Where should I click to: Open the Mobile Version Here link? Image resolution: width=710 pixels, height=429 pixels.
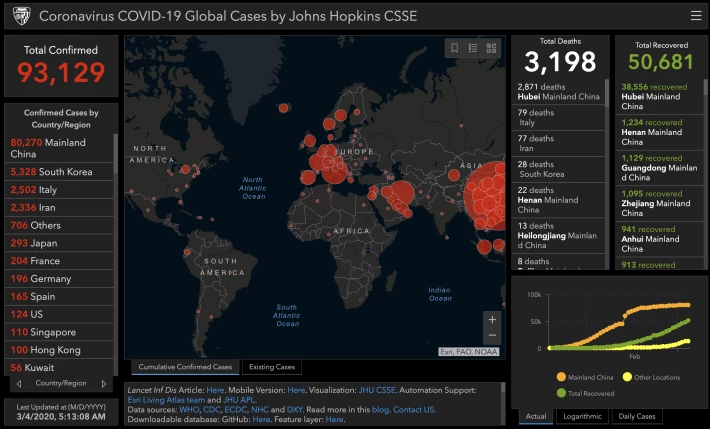[296, 390]
